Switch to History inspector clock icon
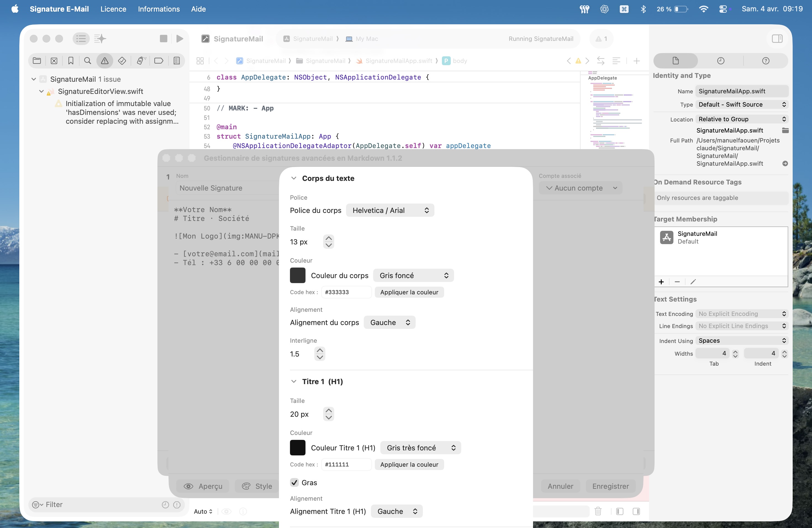Screen dimensions: 812x528 [x=721, y=61]
